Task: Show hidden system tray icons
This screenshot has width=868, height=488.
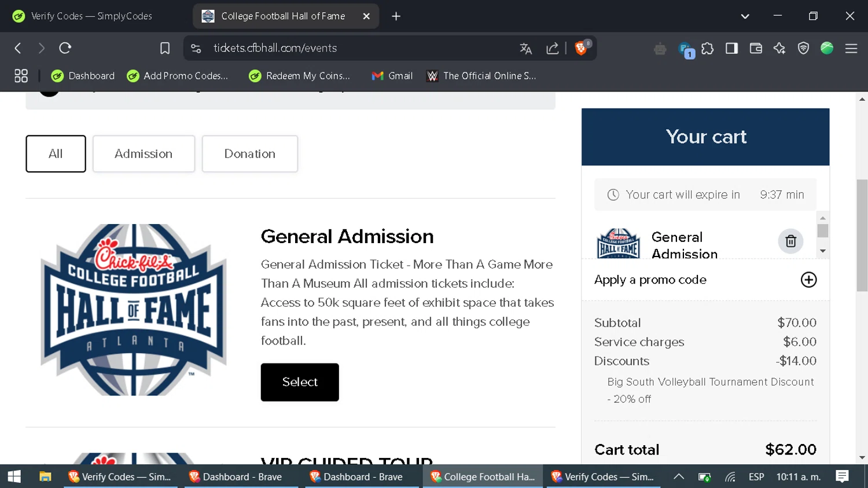Action: (x=679, y=476)
